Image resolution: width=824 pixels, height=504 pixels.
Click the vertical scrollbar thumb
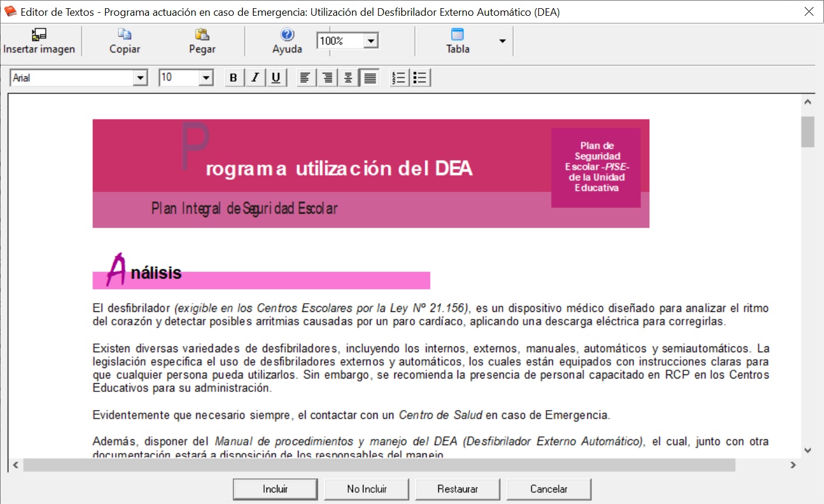click(x=808, y=131)
